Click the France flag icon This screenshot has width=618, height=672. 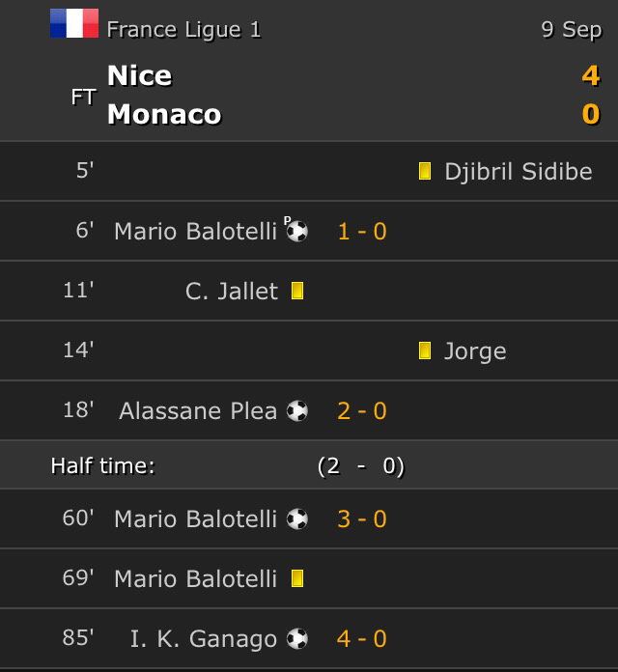coord(74,23)
